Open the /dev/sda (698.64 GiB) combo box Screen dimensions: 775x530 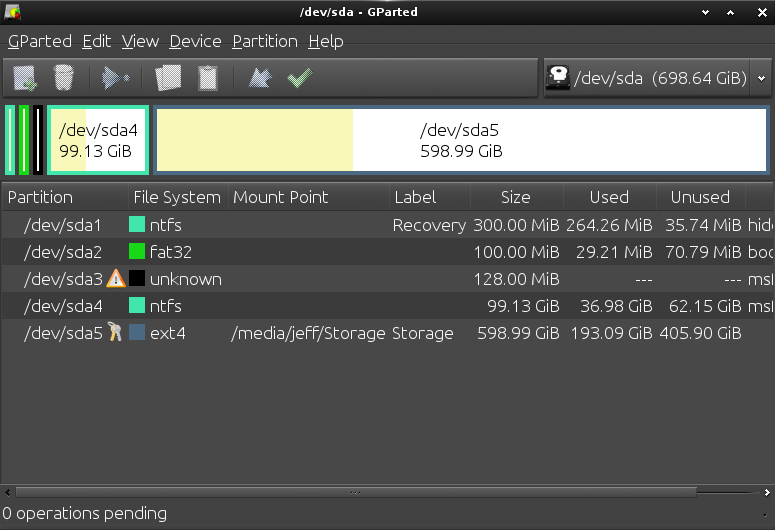[x=657, y=78]
